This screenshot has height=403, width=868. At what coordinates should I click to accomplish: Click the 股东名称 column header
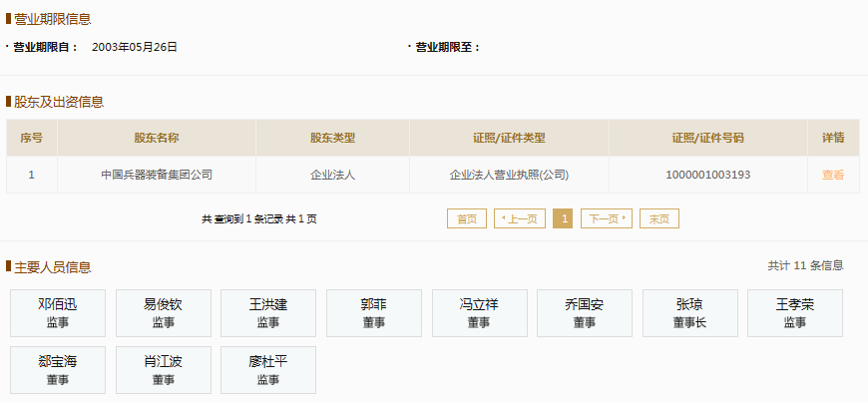click(157, 138)
